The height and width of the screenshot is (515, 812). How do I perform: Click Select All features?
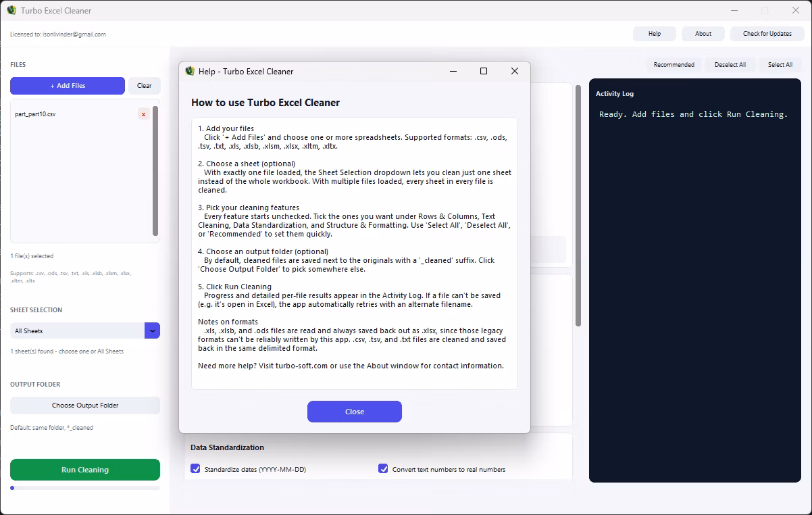tap(780, 65)
